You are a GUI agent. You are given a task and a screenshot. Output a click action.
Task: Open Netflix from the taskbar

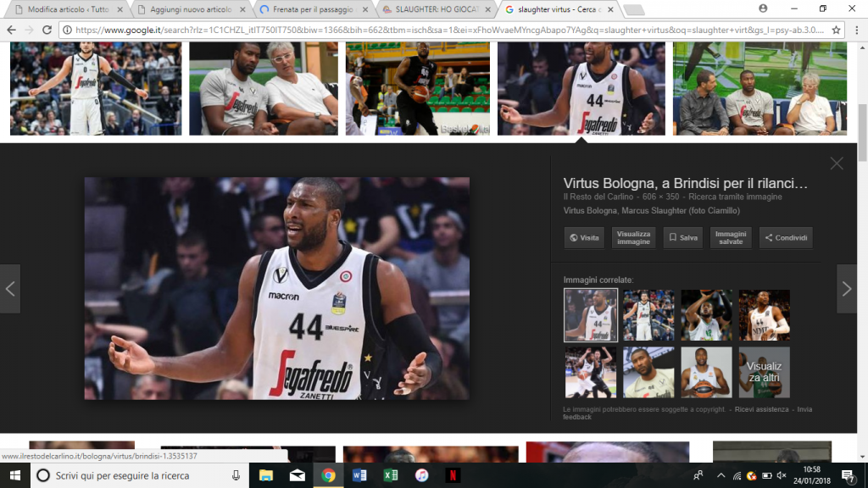pyautogui.click(x=453, y=475)
